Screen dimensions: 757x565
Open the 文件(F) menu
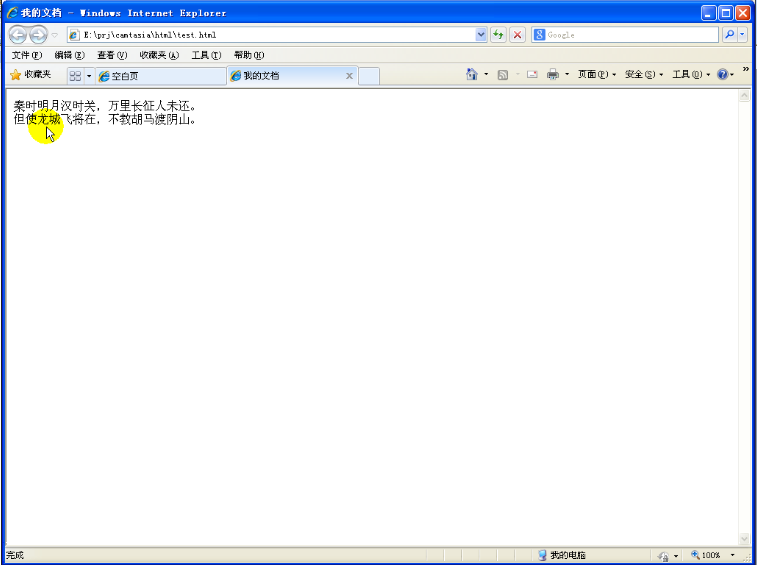click(26, 55)
